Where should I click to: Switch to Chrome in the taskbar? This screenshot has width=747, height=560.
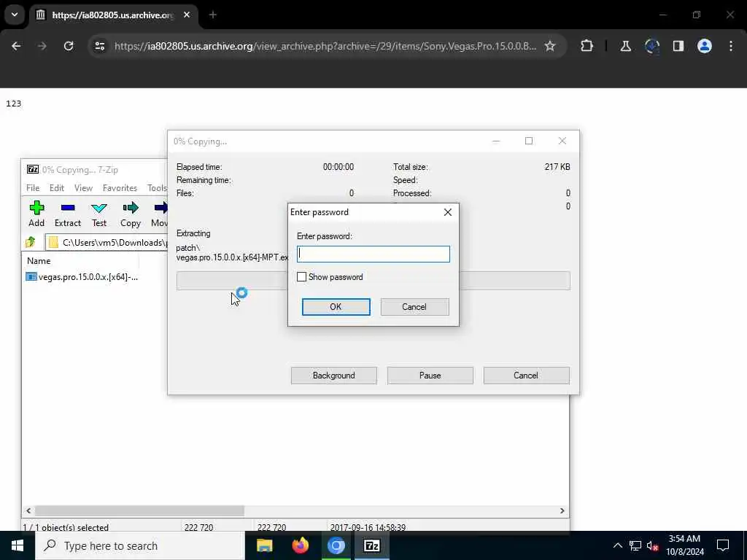[x=336, y=545]
